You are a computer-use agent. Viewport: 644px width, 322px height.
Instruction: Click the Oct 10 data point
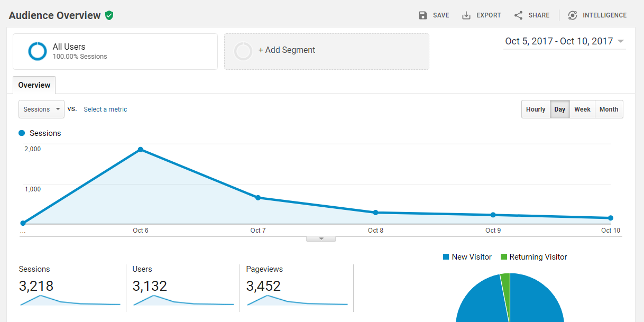coord(610,218)
